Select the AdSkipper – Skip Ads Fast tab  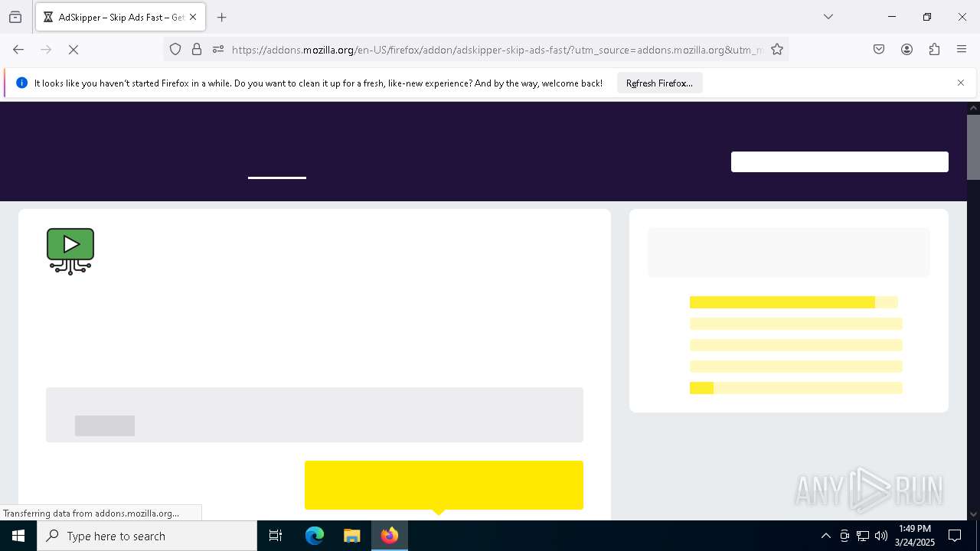coord(120,17)
